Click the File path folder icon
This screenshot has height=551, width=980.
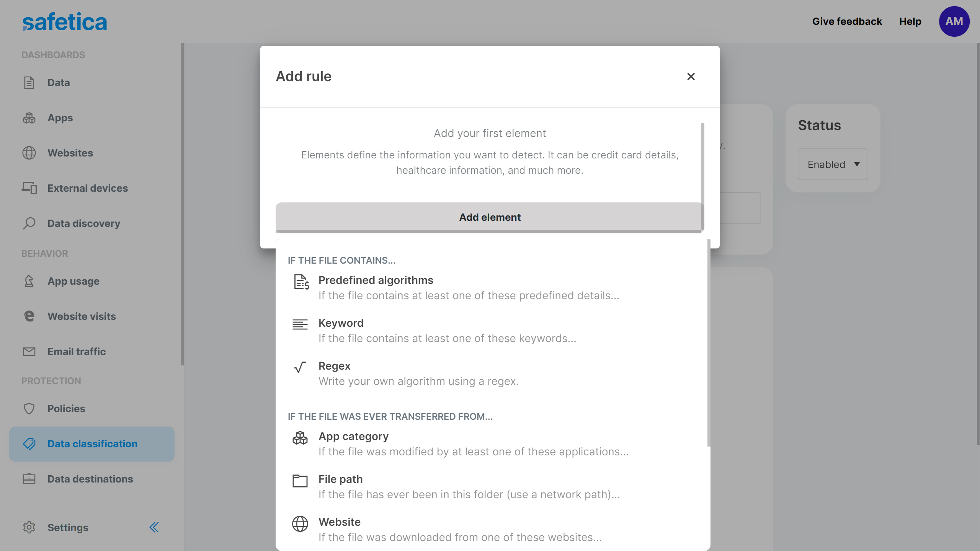tap(300, 481)
